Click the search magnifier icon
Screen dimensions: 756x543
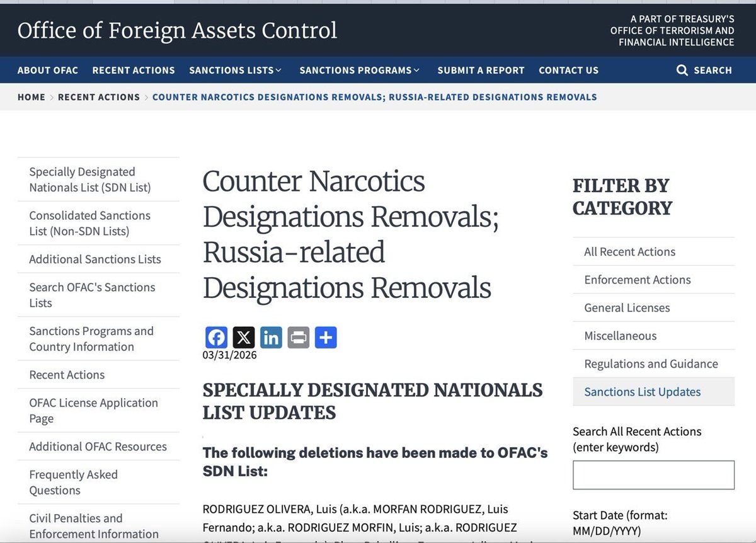[x=681, y=70]
